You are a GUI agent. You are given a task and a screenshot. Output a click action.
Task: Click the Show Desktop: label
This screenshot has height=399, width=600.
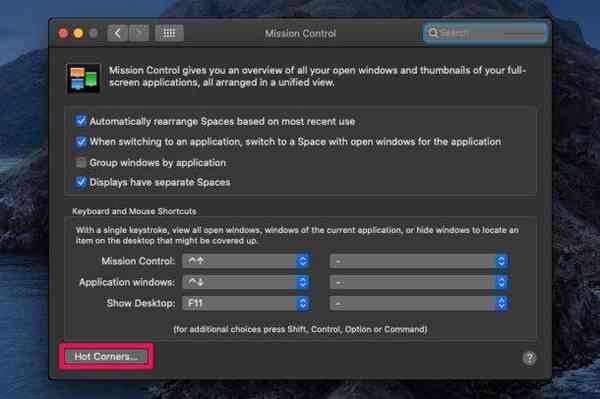pyautogui.click(x=141, y=303)
